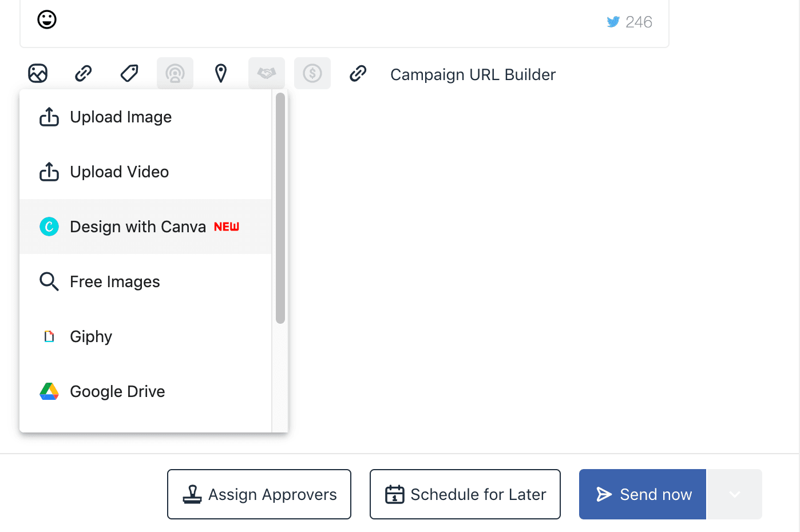Viewport: 800px width, 532px height.
Task: Click the media dropdown scrollbar
Action: click(x=280, y=209)
